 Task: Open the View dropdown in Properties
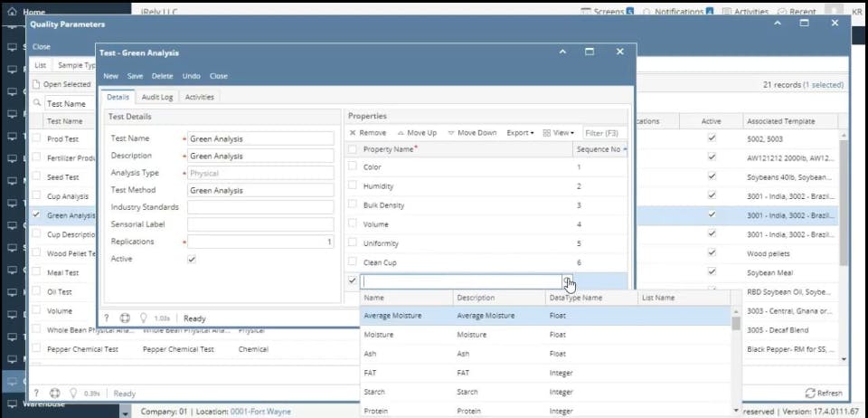559,133
